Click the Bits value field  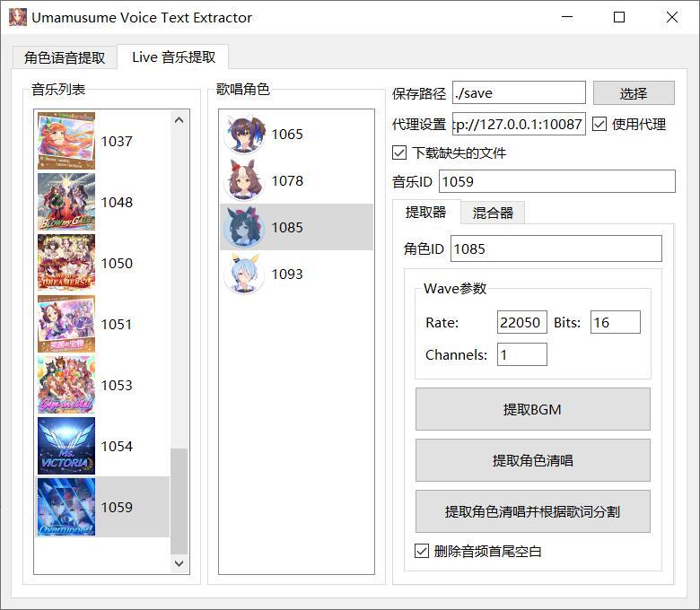(x=615, y=322)
